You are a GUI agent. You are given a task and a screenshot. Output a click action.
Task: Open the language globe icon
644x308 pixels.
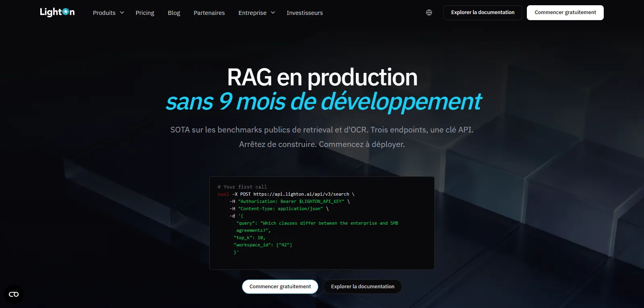tap(429, 12)
